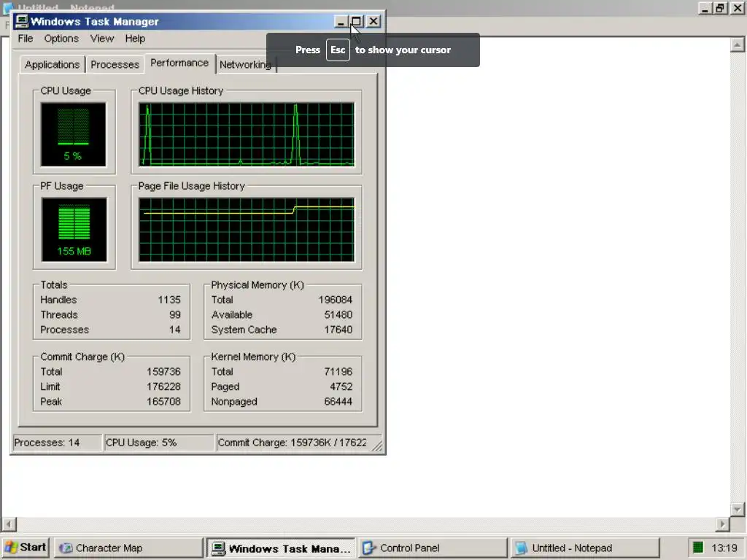The width and height of the screenshot is (747, 560).
Task: Click Notepad horizontal scrollbar left arrow
Action: tap(9, 524)
